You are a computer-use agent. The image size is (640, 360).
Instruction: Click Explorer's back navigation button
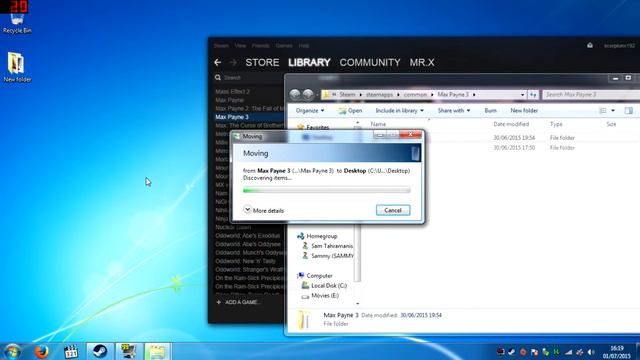click(x=294, y=95)
